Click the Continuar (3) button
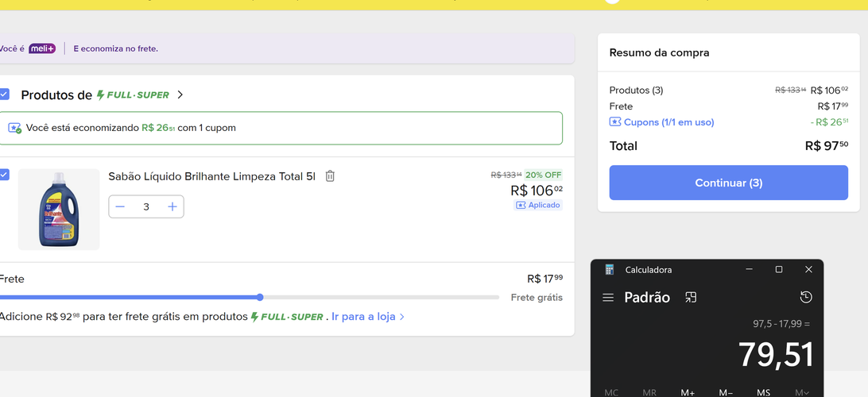The height and width of the screenshot is (397, 868). (728, 183)
